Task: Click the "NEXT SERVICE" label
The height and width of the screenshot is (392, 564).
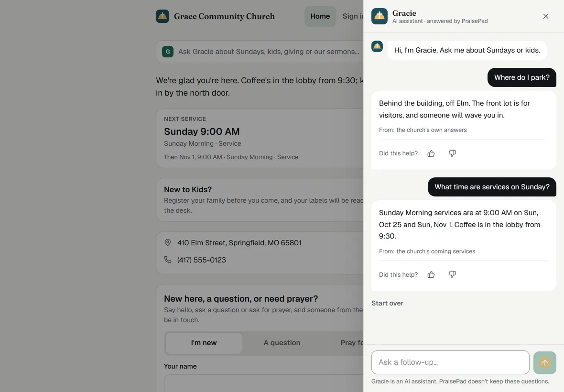Action: (x=185, y=119)
